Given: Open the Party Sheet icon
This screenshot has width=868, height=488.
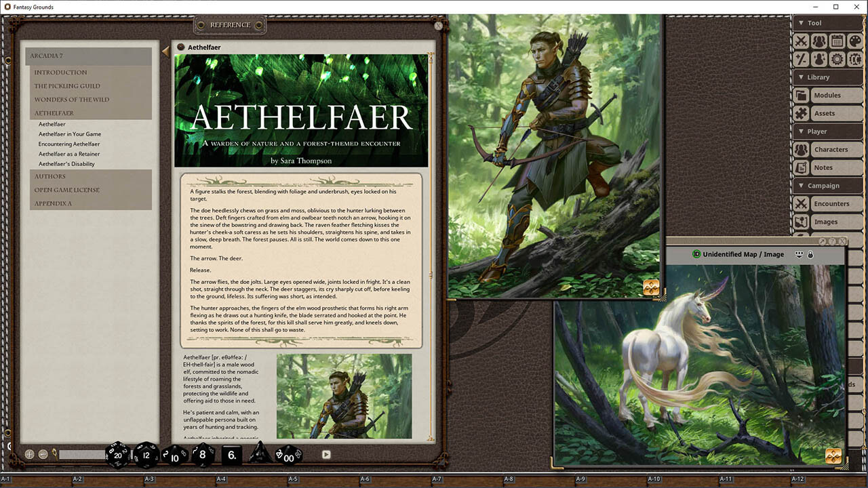Looking at the screenshot, I should tap(819, 41).
